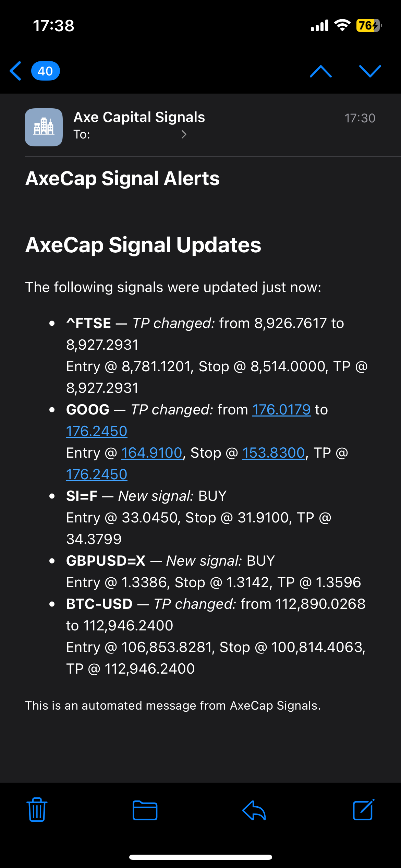Tap the Axe Capital Signals sender avatar

point(44,127)
